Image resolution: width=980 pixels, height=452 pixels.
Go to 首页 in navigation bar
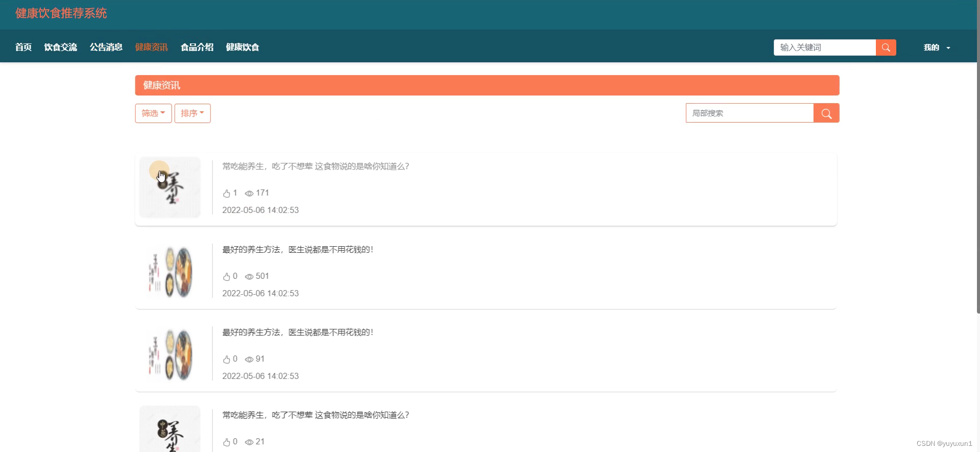(x=23, y=47)
